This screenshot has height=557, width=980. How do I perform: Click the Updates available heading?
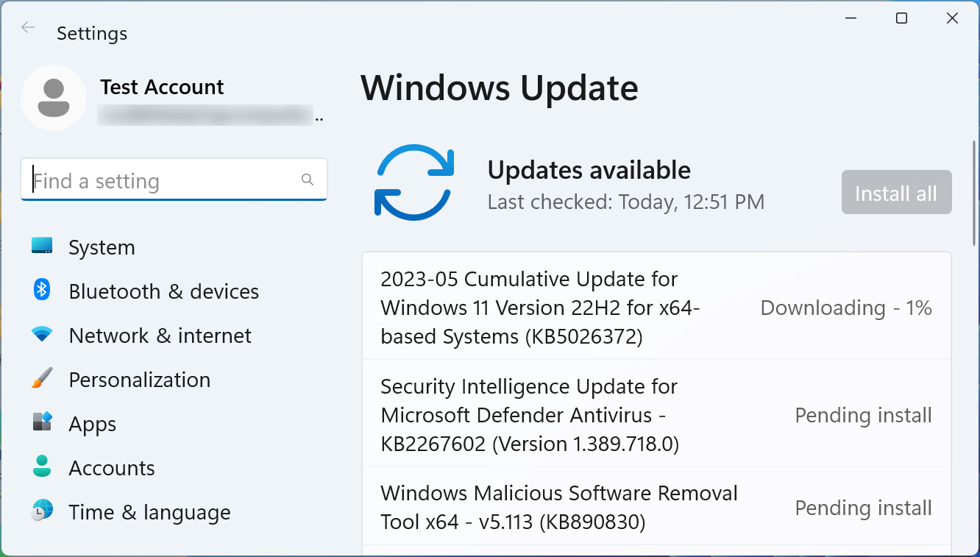589,170
